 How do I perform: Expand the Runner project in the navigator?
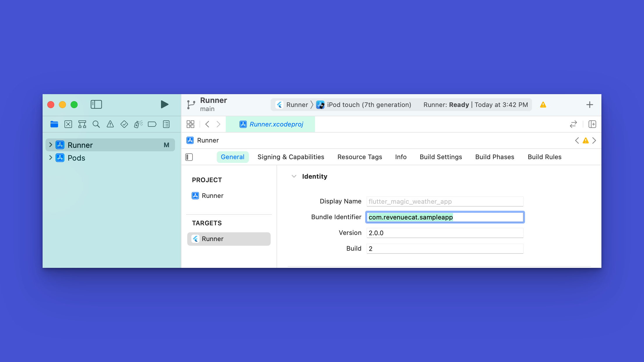(50, 145)
